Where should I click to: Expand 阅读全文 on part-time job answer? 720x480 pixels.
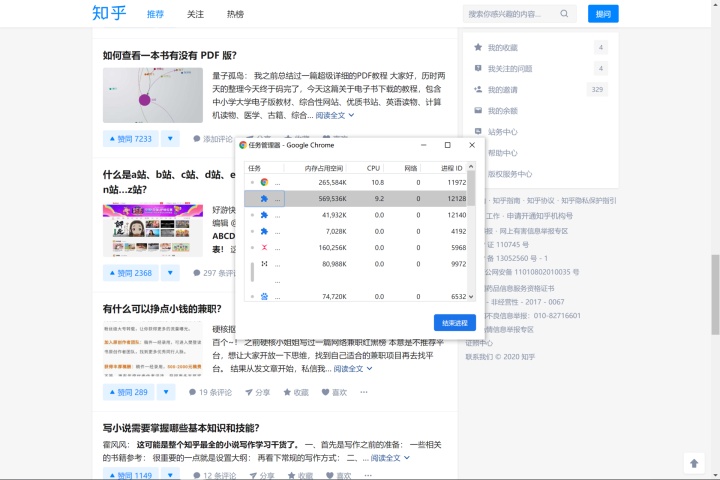pos(353,369)
